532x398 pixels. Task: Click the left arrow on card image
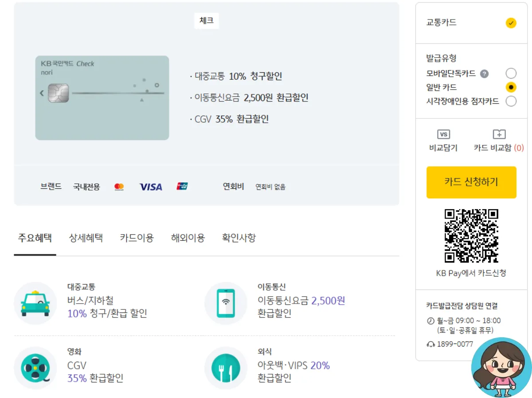tap(42, 93)
